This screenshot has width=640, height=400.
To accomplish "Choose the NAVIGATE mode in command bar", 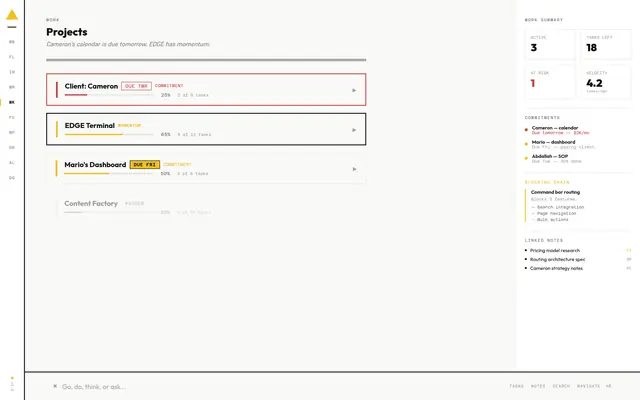I will click(588, 386).
